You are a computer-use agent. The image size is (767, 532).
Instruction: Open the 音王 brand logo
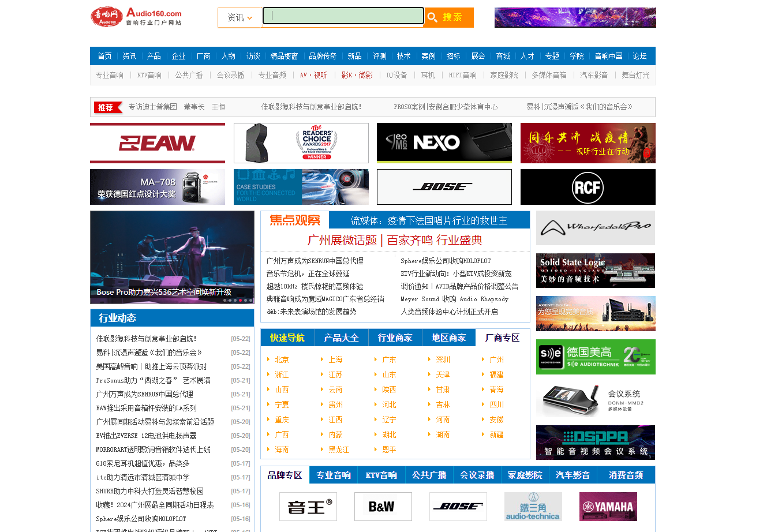point(308,507)
